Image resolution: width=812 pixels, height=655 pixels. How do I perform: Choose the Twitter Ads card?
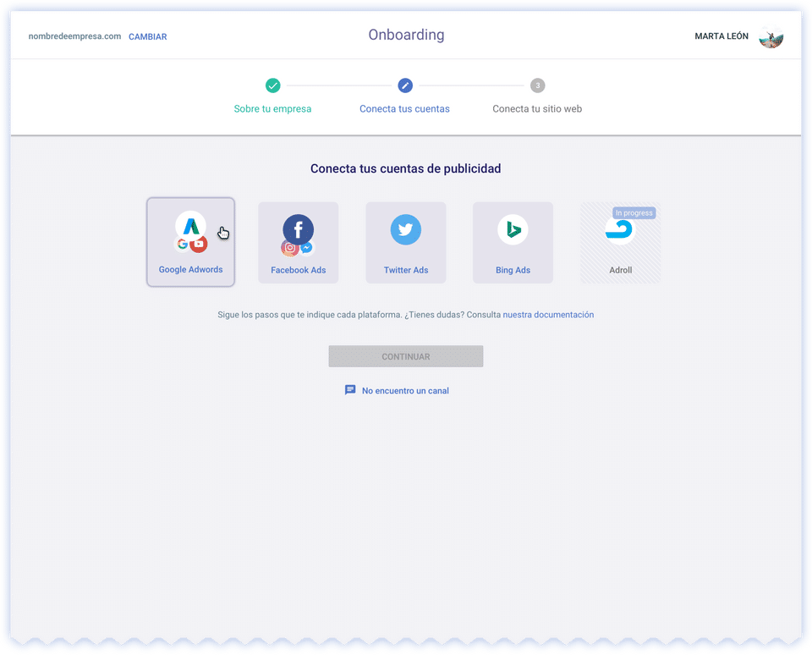pos(406,243)
